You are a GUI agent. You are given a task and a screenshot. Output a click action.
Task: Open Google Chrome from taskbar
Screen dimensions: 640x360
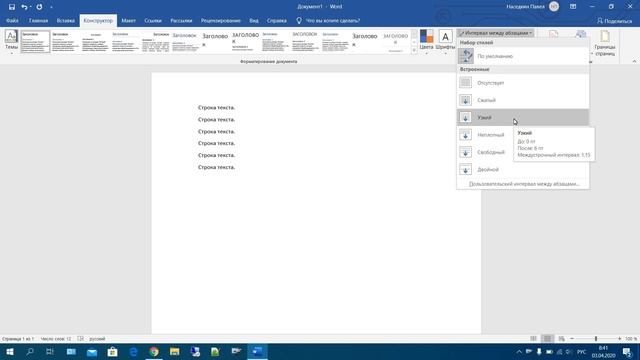[x=154, y=352]
